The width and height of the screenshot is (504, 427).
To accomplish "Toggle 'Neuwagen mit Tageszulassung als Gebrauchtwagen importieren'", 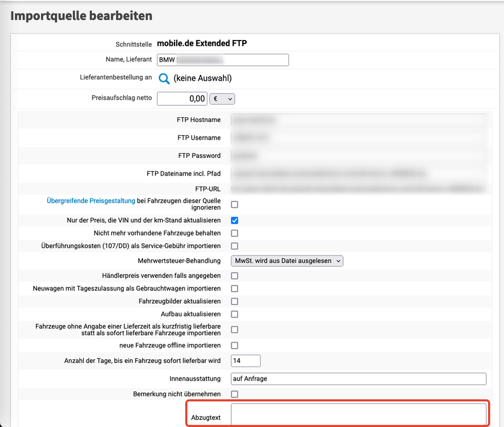I will [x=234, y=288].
